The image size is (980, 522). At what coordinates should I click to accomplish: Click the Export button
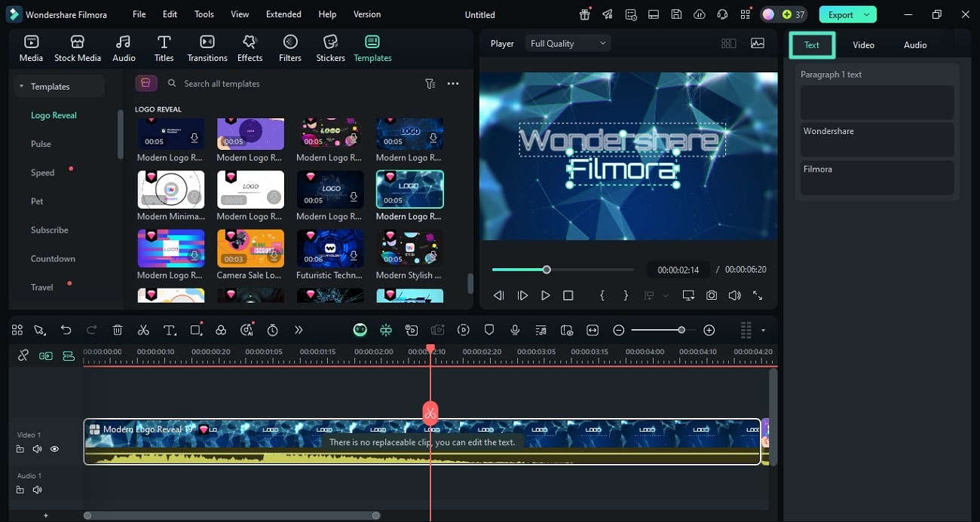841,14
